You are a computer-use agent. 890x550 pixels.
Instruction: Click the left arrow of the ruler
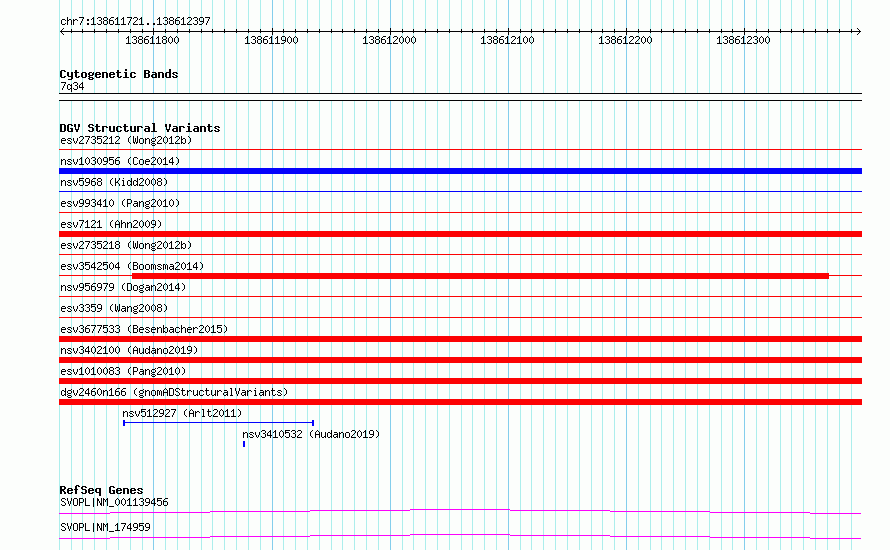[x=62, y=31]
